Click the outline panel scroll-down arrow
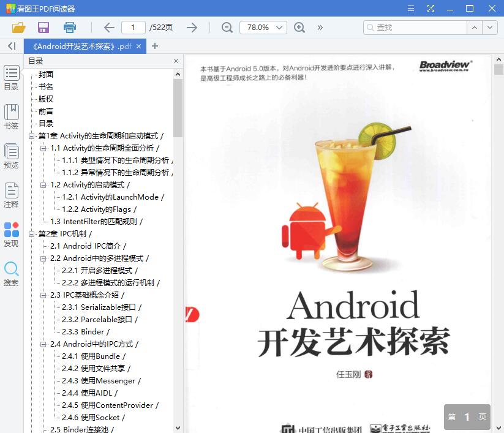Screen dimensions: 504x433 [178, 428]
